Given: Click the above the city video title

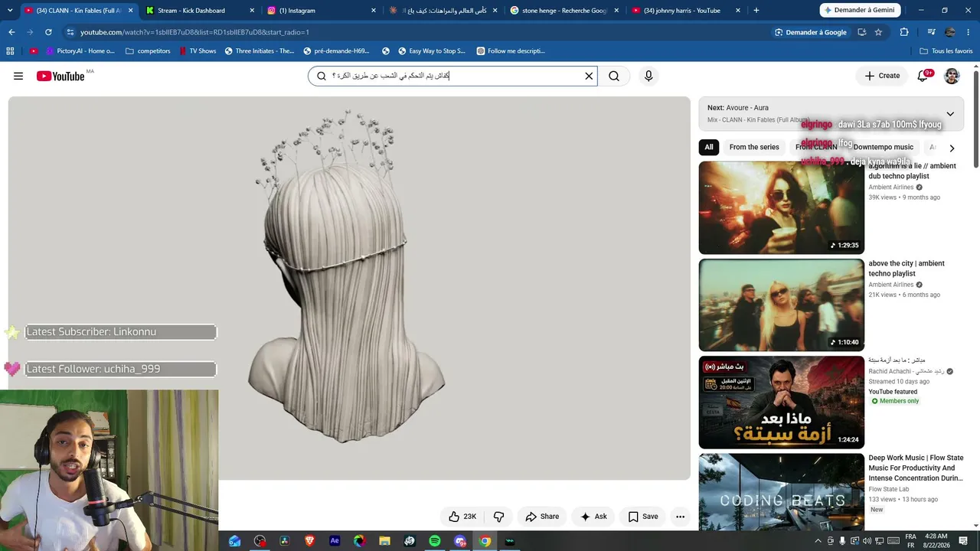Looking at the screenshot, I should [906, 268].
